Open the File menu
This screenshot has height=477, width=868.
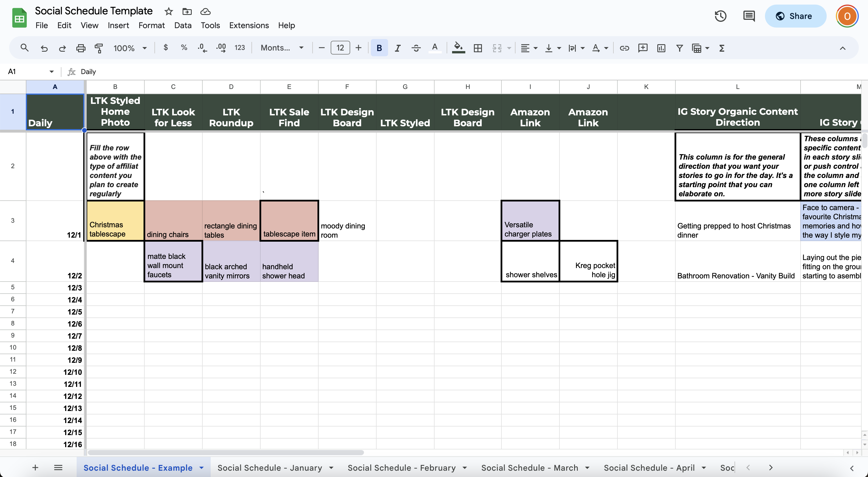pyautogui.click(x=41, y=25)
